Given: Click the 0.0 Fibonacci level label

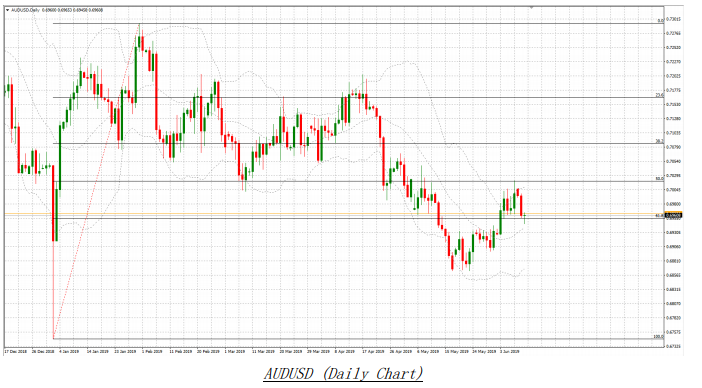Looking at the screenshot, I should (x=660, y=21).
